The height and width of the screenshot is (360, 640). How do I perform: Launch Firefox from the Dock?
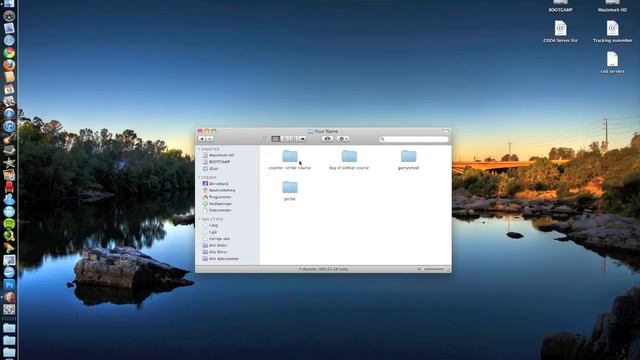(9, 65)
